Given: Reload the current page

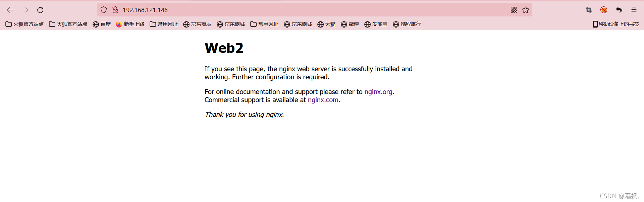Looking at the screenshot, I should click(40, 10).
